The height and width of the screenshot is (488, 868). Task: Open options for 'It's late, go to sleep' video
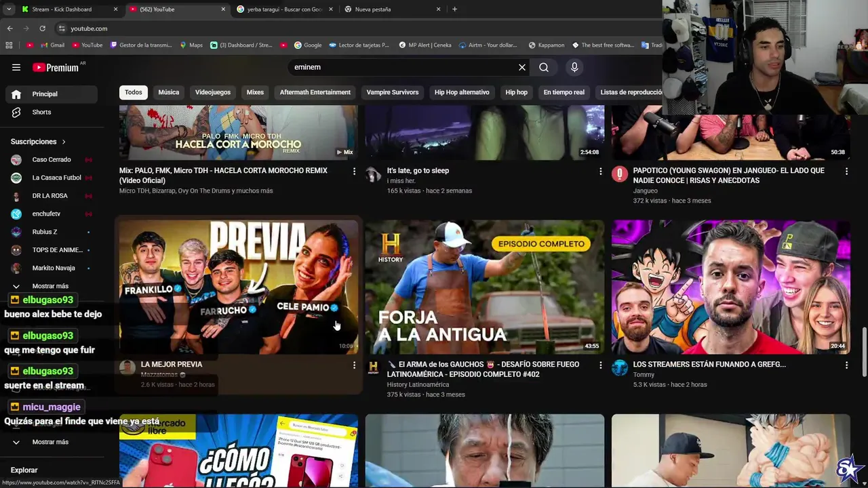pos(600,171)
